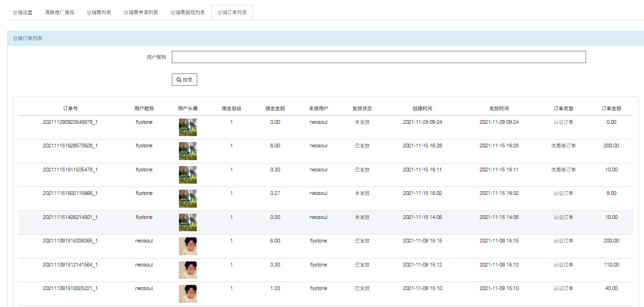Go to 分销商申请列表 tab
Viewport: 644px width, 307px height.
(x=141, y=12)
